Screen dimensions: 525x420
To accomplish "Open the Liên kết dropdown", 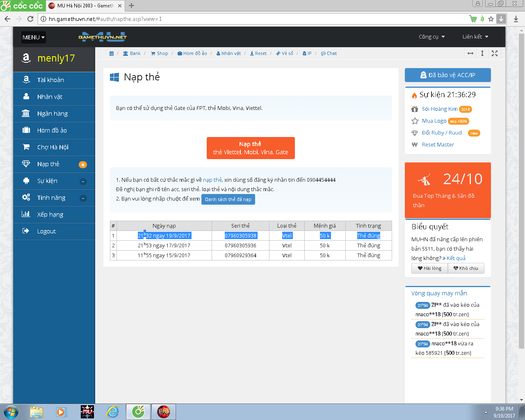I will click(x=475, y=37).
